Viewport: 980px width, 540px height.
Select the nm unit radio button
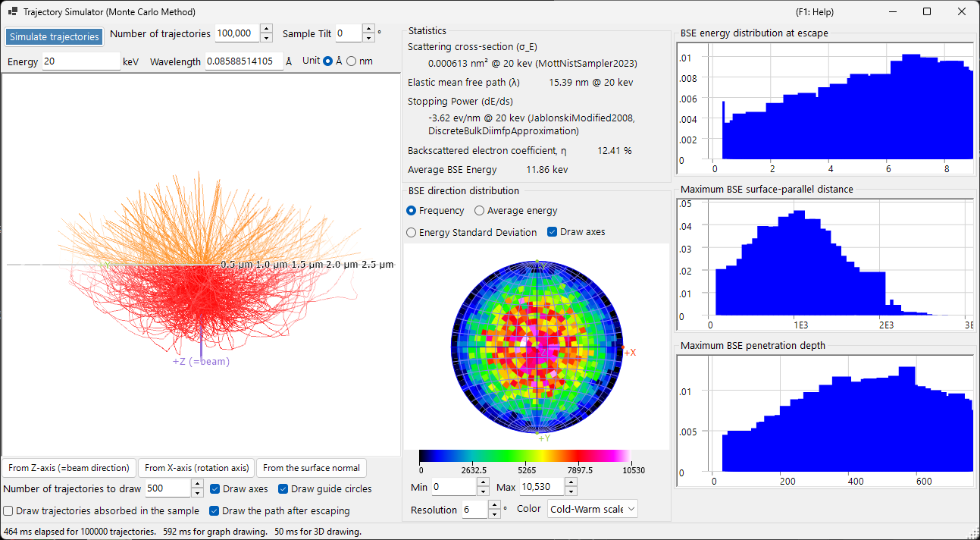click(x=351, y=61)
